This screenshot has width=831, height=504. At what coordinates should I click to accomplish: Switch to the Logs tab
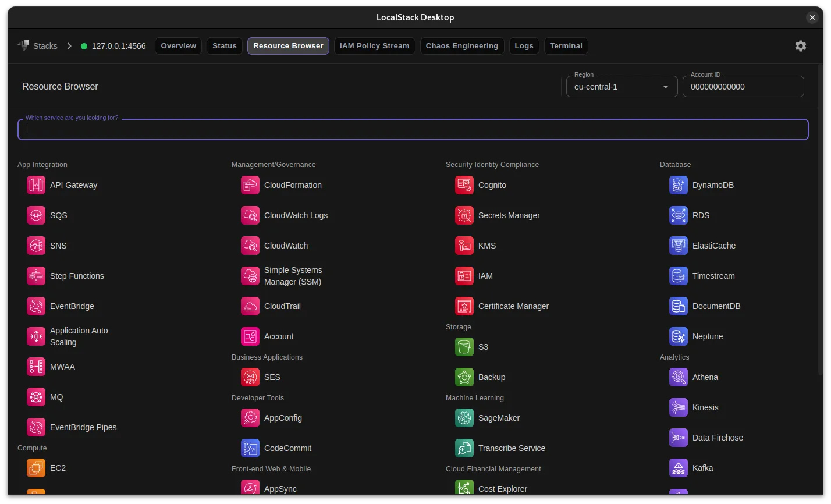[x=524, y=45]
